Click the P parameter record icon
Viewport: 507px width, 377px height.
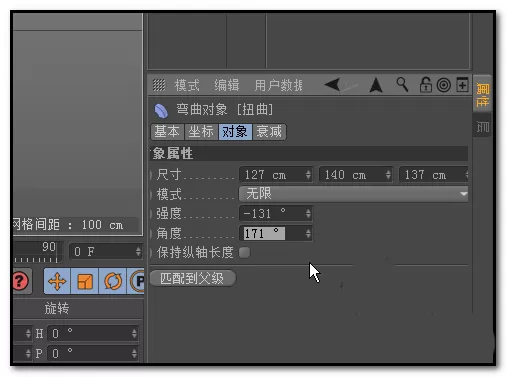click(x=137, y=281)
